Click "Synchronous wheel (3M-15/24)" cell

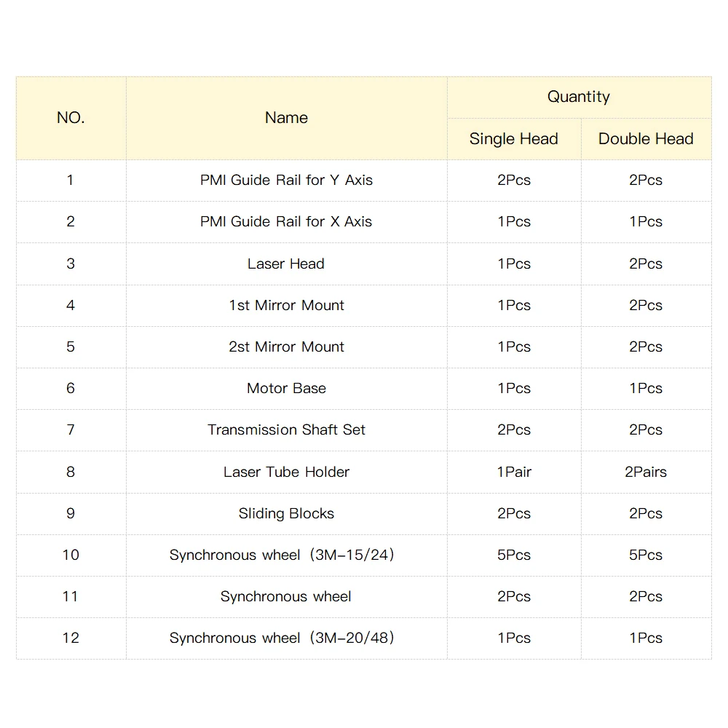click(x=282, y=555)
